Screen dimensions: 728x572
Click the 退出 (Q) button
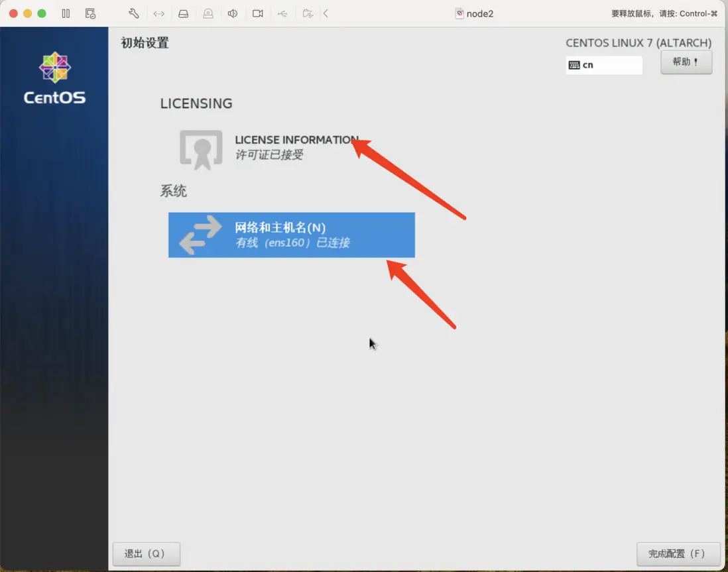[x=147, y=553]
